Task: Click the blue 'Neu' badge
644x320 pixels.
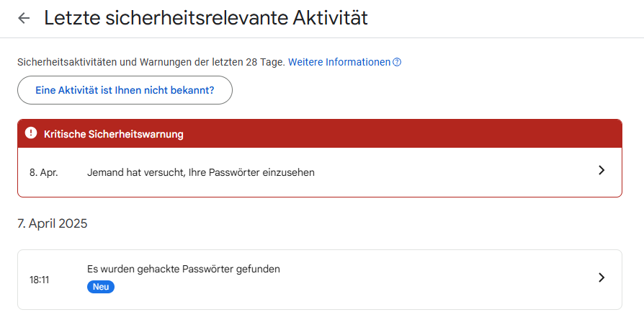Action: coord(101,287)
